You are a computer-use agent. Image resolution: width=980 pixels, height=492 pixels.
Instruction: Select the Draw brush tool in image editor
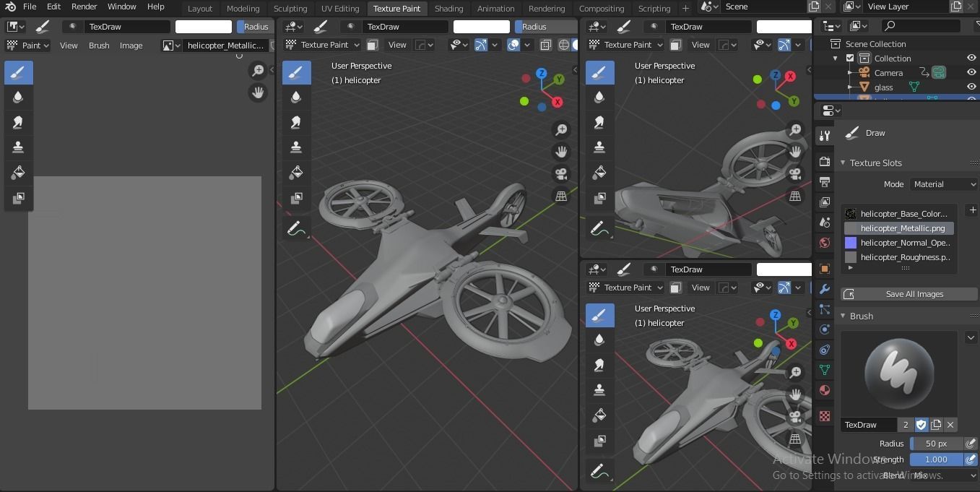coord(18,72)
